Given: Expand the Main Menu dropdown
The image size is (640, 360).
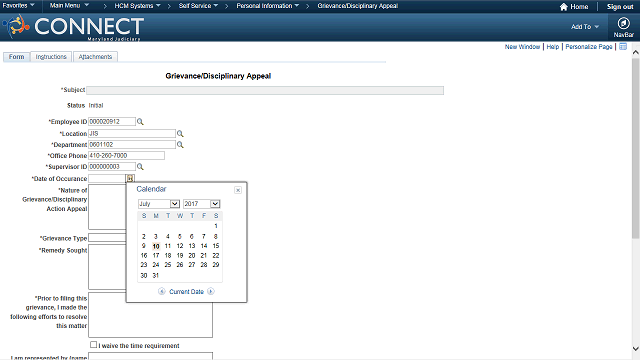Looking at the screenshot, I should (x=69, y=6).
